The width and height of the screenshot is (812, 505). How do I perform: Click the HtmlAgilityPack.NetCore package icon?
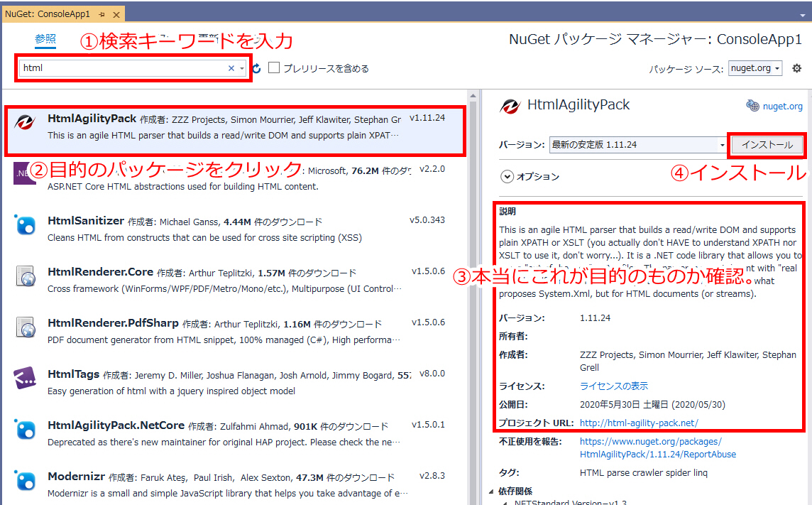[26, 430]
